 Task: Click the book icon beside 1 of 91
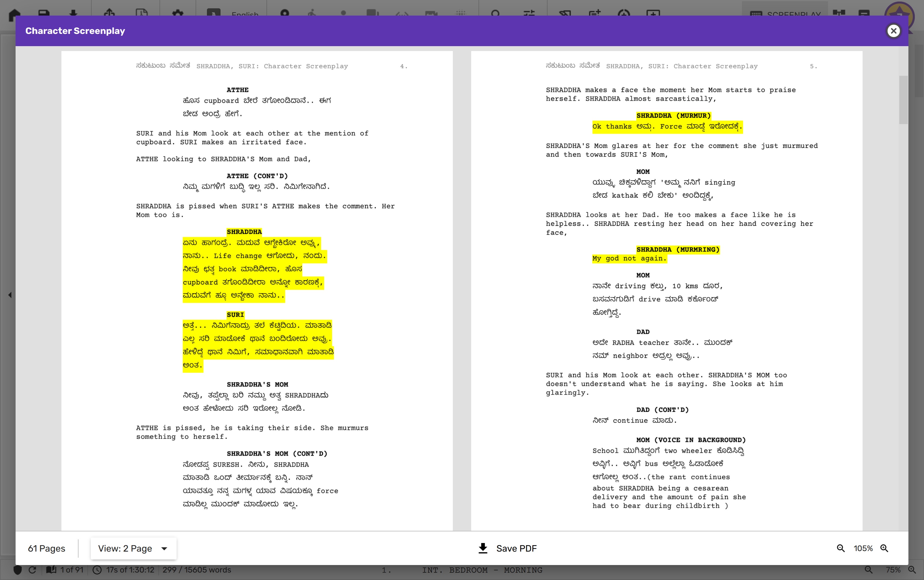[51, 570]
